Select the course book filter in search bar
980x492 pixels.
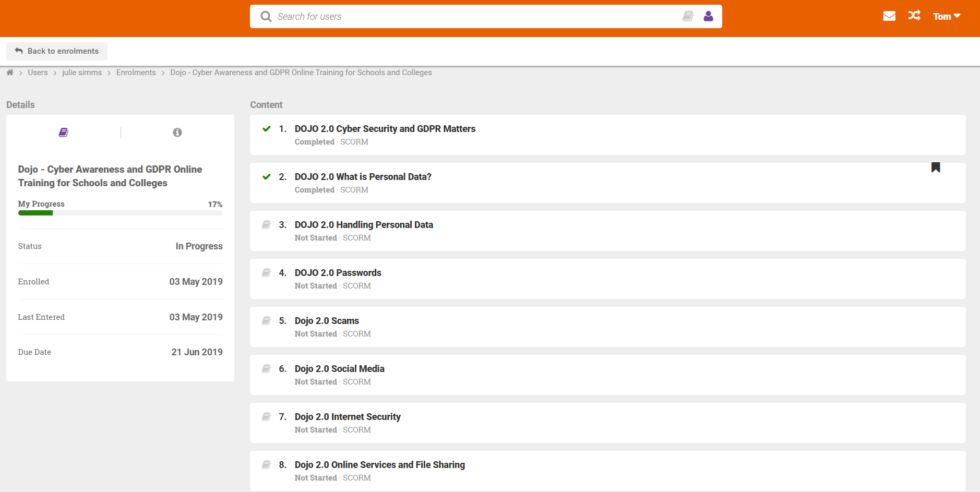pos(688,17)
